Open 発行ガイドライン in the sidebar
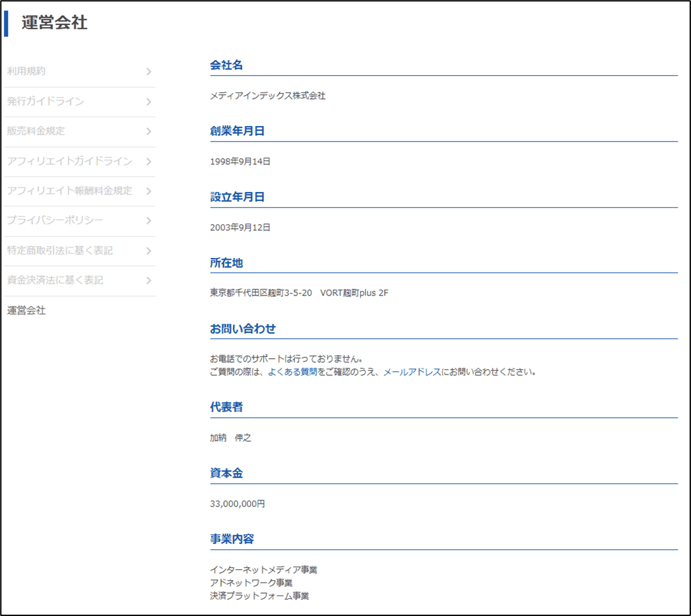Viewport: 691px width, 616px height. coord(79,102)
